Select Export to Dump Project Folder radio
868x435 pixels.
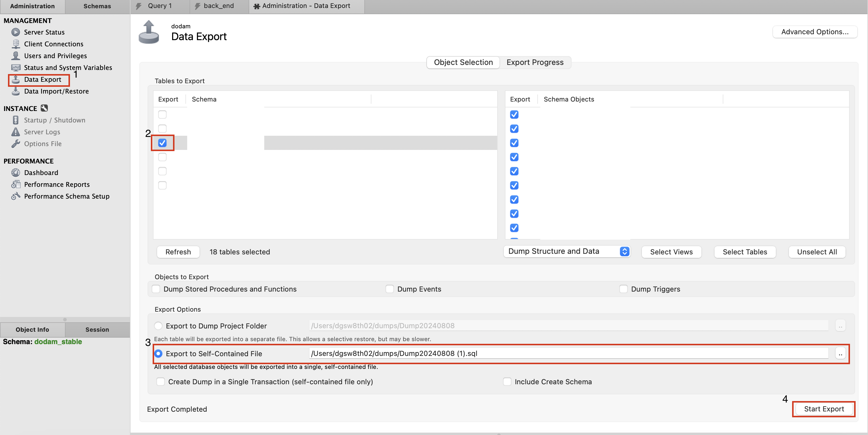click(158, 326)
